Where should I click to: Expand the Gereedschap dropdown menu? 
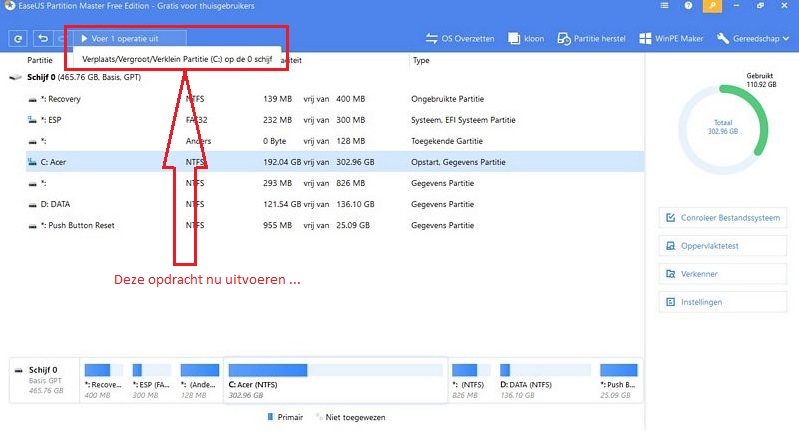tap(753, 39)
